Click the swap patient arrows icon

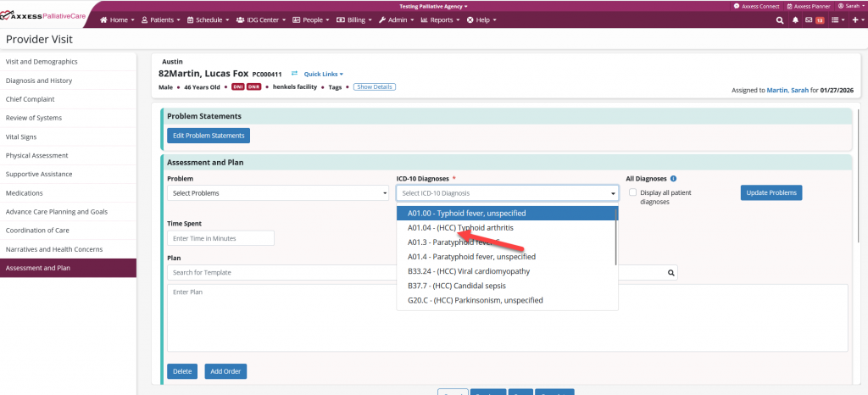(x=294, y=74)
